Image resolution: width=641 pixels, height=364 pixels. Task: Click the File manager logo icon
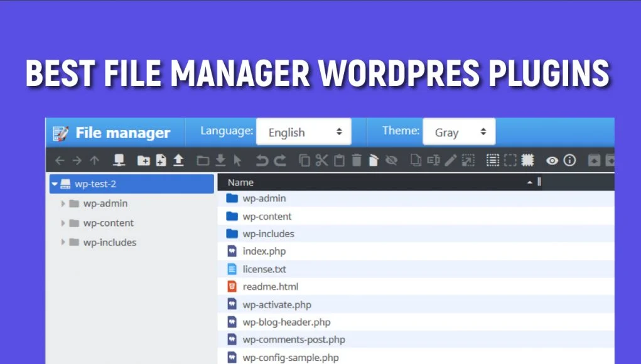pos(60,133)
